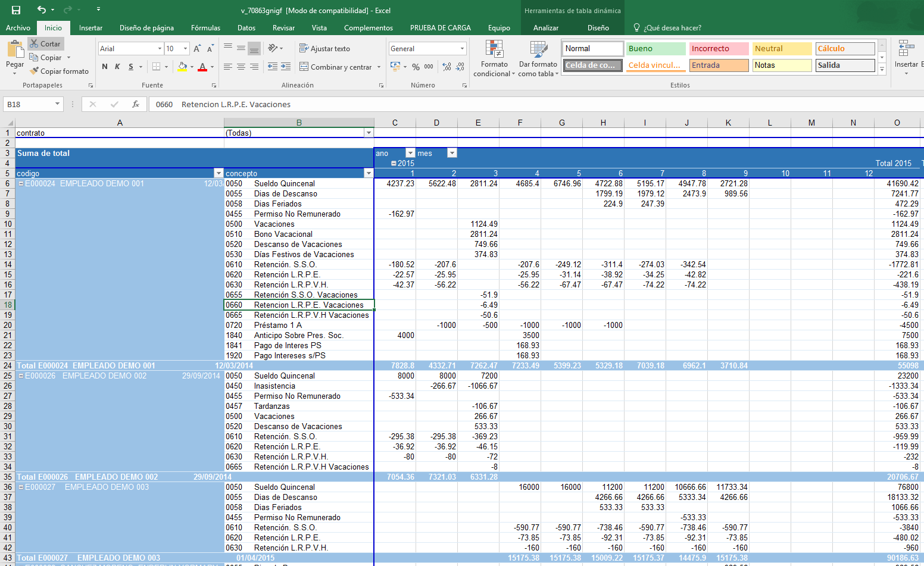The image size is (924, 566).
Task: Apply the thousands separator 000 style
Action: (429, 67)
